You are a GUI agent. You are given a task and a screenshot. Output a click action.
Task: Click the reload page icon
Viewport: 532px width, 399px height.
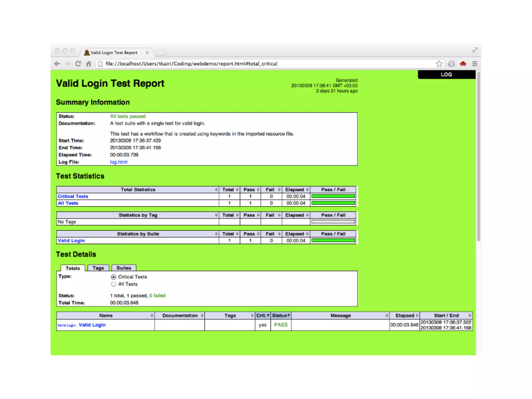(x=78, y=64)
